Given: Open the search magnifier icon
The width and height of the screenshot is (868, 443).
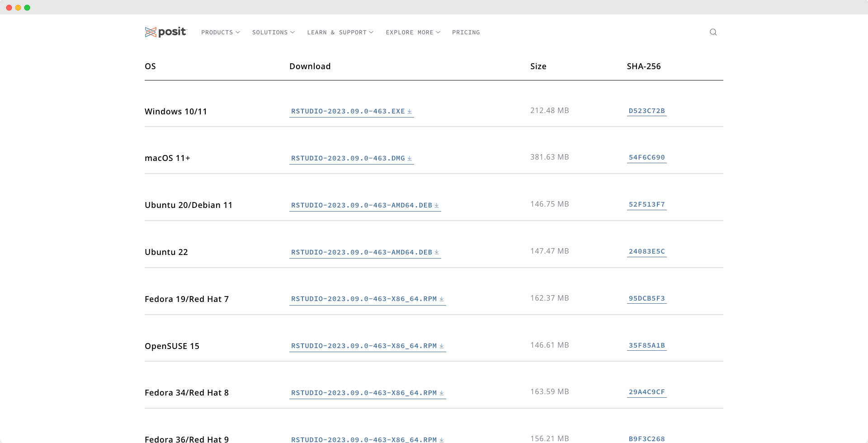Looking at the screenshot, I should click(713, 32).
